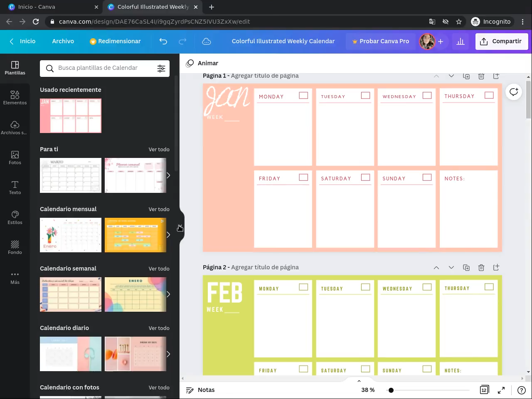Open the Plantillas sidebar panel
The height and width of the screenshot is (399, 532).
15,68
